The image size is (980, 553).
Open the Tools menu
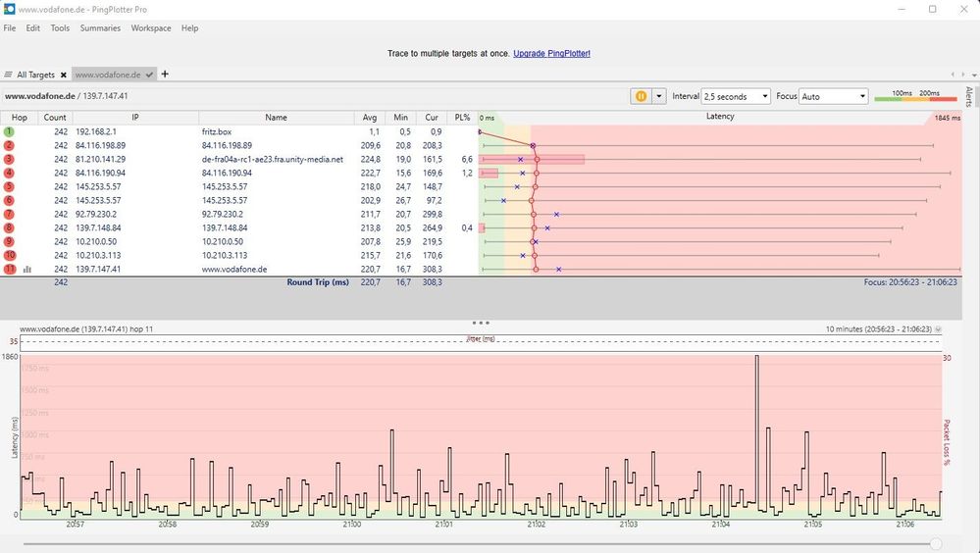(60, 28)
